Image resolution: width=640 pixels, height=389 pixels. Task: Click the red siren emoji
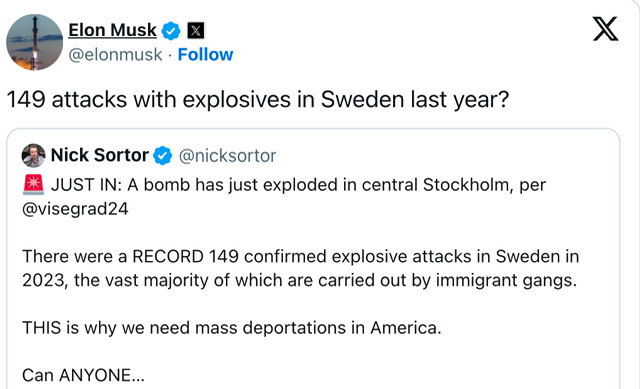(x=33, y=184)
